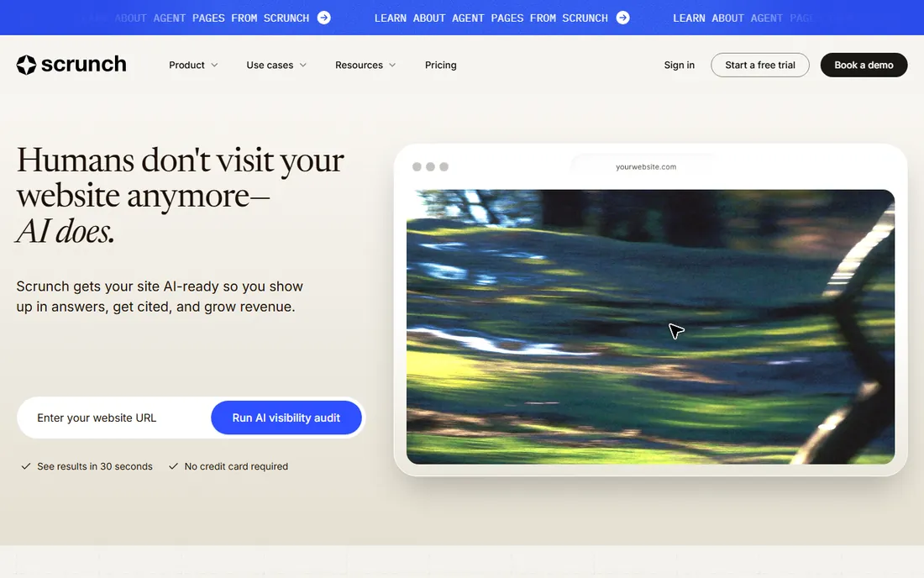
Task: Click the 'See results in 30 seconds' text
Action: click(95, 466)
